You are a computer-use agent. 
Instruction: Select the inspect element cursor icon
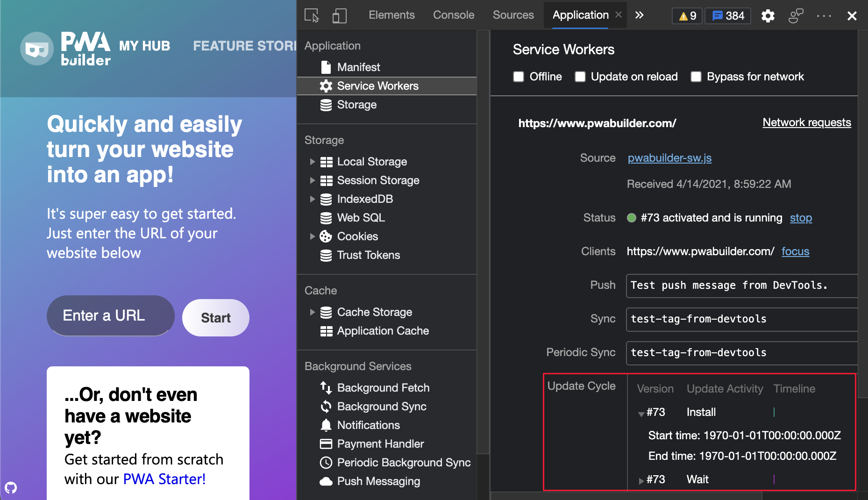[x=312, y=15]
